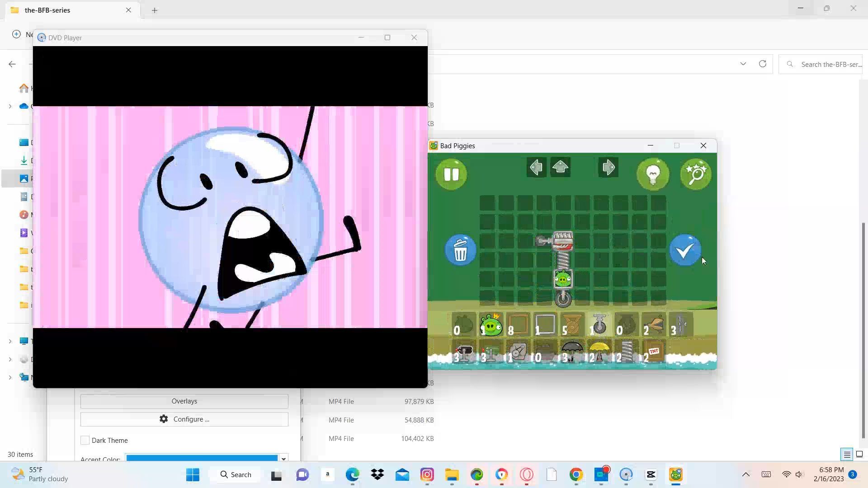Viewport: 868px width, 488px height.
Task: Select the wooden wheel part showing 5
Action: click(x=572, y=324)
